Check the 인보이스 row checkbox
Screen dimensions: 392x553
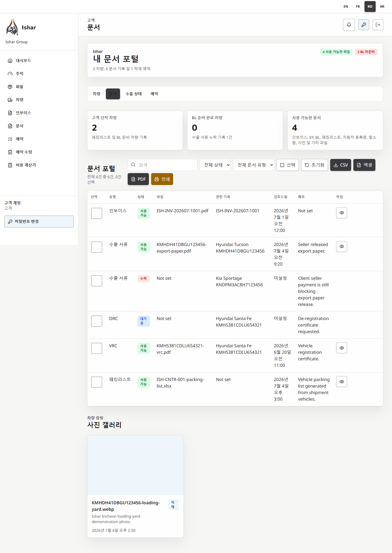pos(97,213)
